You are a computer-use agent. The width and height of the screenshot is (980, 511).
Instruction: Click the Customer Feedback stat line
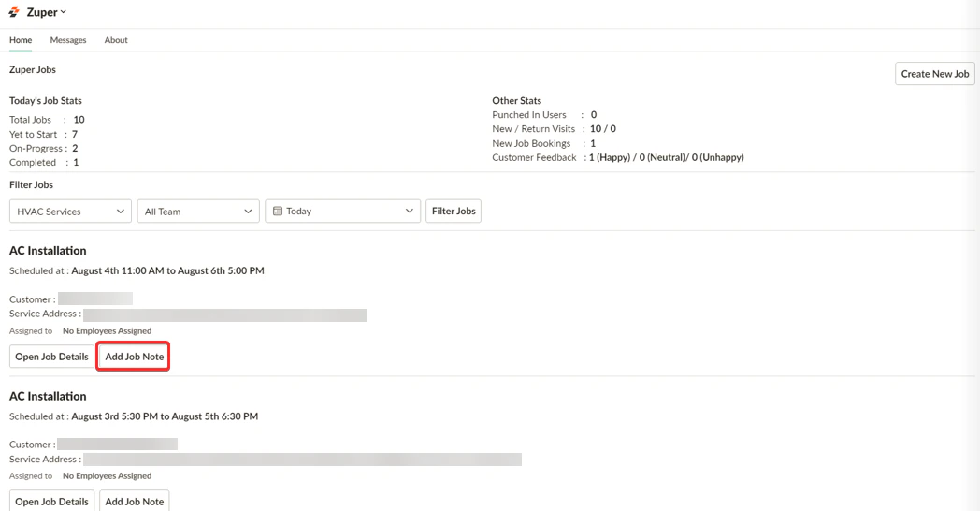(617, 157)
